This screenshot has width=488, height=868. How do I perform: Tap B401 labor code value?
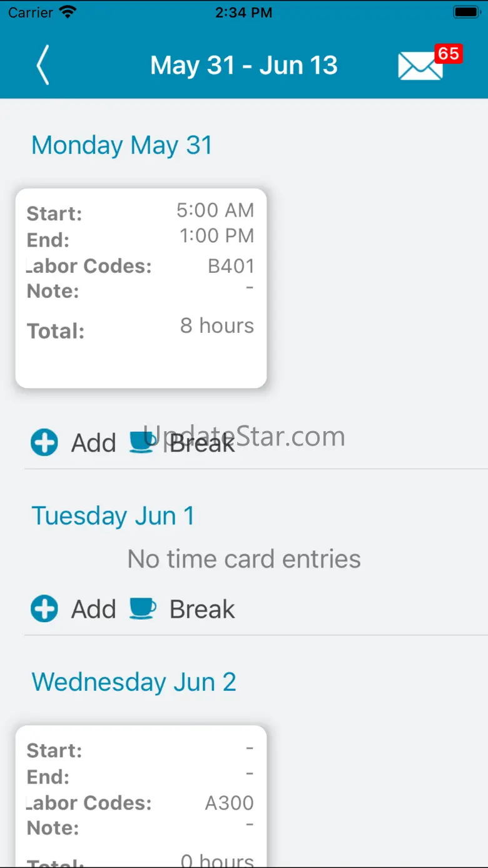[x=231, y=266]
